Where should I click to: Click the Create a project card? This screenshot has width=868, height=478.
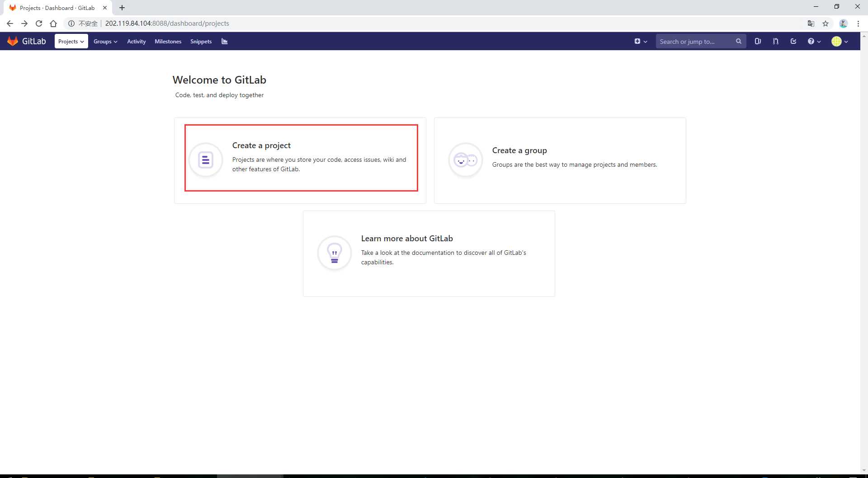[x=300, y=160]
